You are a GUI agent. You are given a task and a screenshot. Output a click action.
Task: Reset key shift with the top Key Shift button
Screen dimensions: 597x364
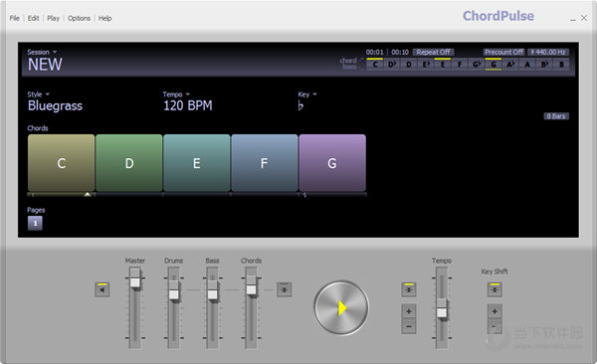click(495, 289)
